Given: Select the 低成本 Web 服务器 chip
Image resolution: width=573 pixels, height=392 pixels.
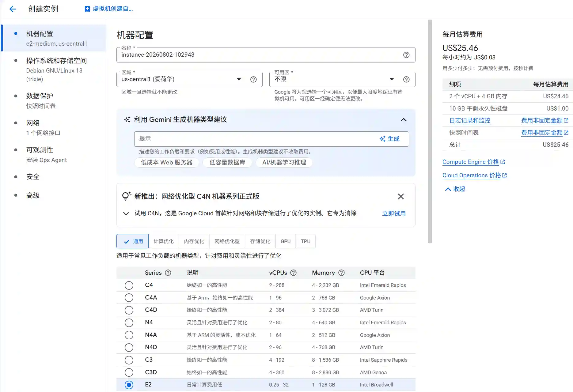Looking at the screenshot, I should pos(167,162).
